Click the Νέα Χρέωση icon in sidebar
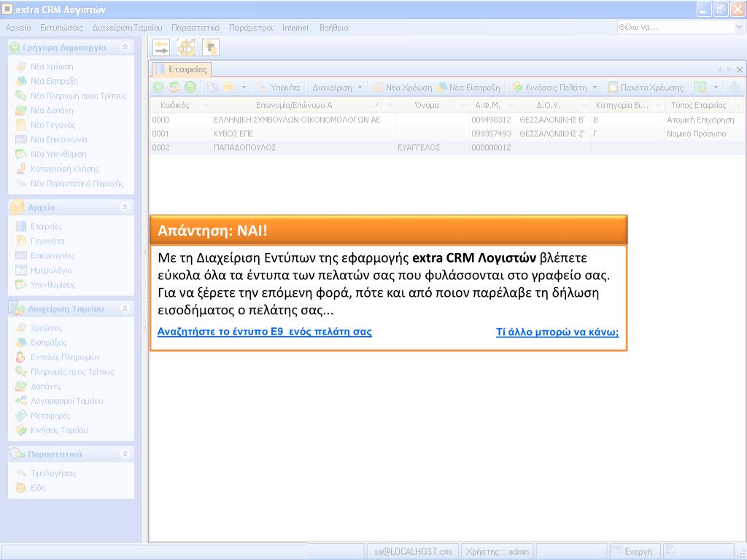Image resolution: width=747 pixels, height=560 pixels. tap(21, 66)
